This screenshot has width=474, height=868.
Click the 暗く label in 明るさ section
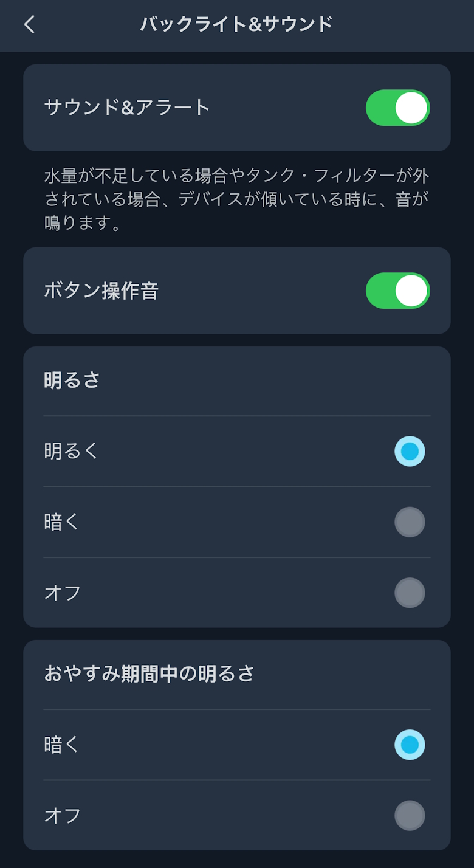(x=62, y=522)
